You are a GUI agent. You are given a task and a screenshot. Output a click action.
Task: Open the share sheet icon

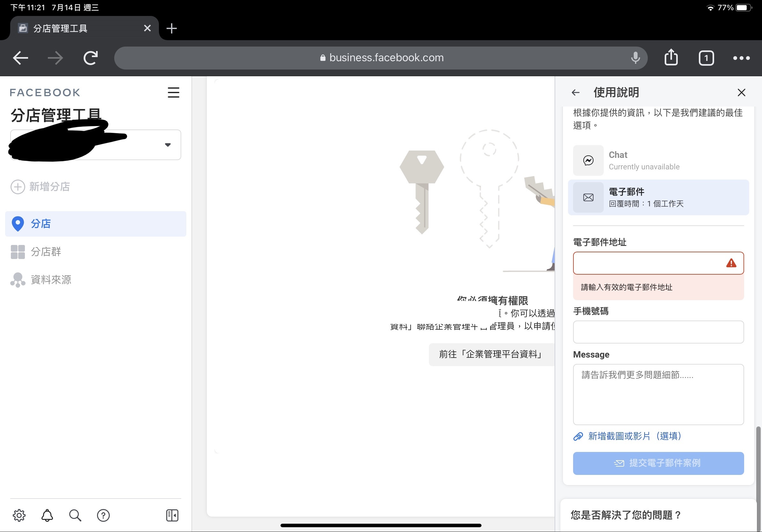click(671, 58)
